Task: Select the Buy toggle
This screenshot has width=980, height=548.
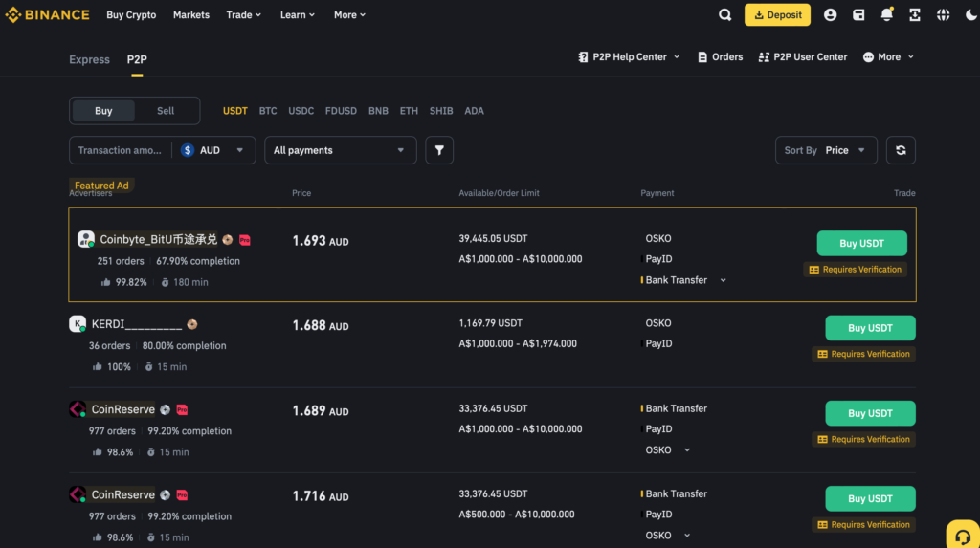Action: (103, 111)
